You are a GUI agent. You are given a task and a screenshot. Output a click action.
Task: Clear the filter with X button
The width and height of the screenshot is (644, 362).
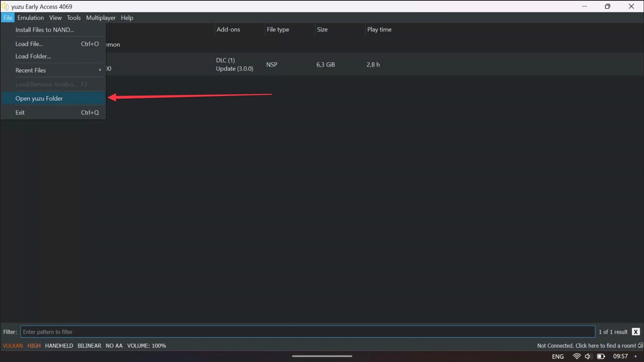[x=636, y=332]
